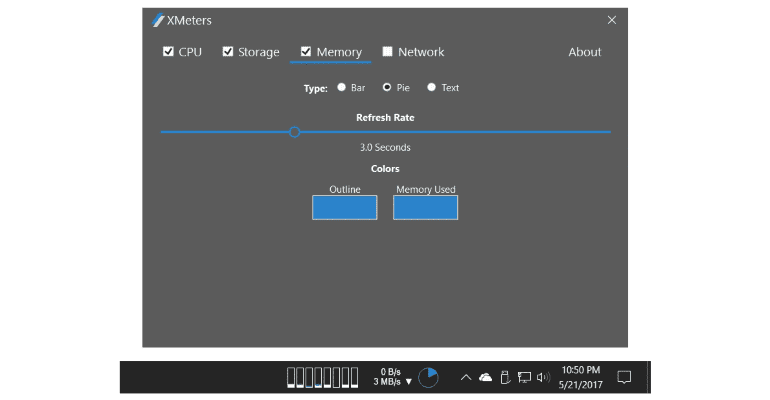
Task: Uncheck the Memory checkbox
Action: (305, 52)
